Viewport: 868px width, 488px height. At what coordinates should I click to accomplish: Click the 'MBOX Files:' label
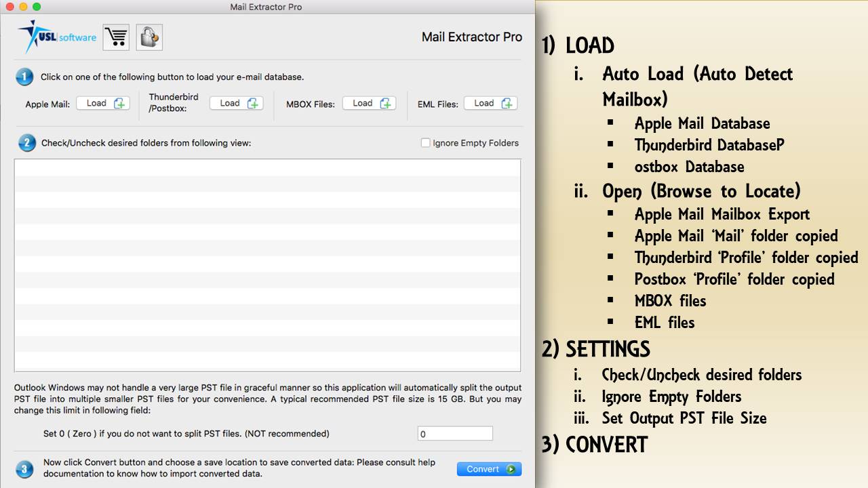click(311, 104)
